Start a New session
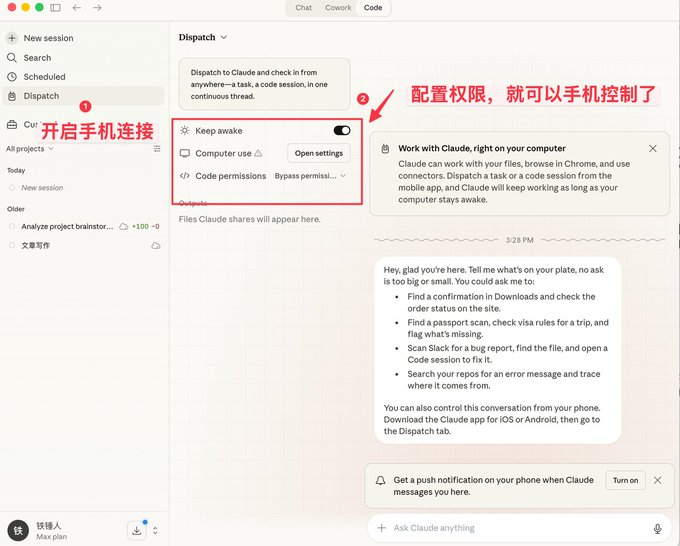 pos(48,38)
